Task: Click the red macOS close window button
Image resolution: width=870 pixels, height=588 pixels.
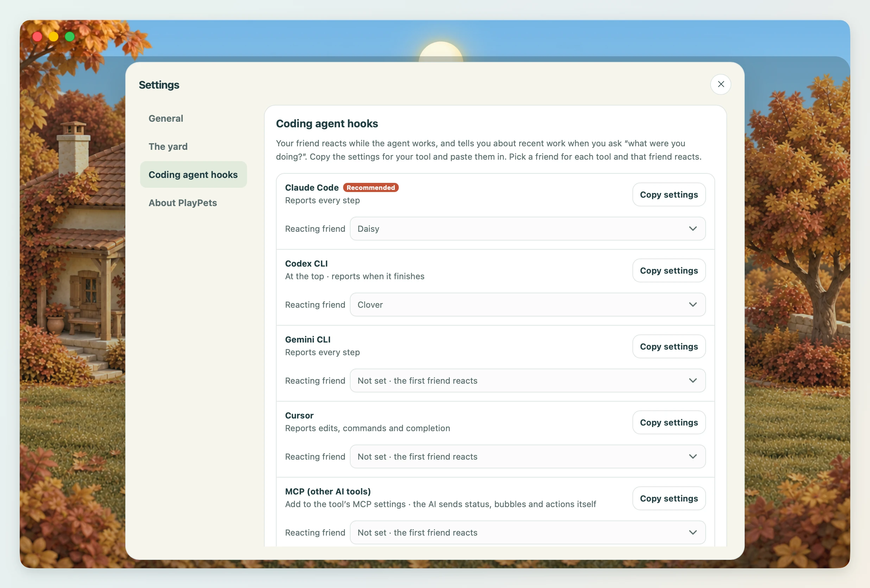Action: (x=37, y=36)
